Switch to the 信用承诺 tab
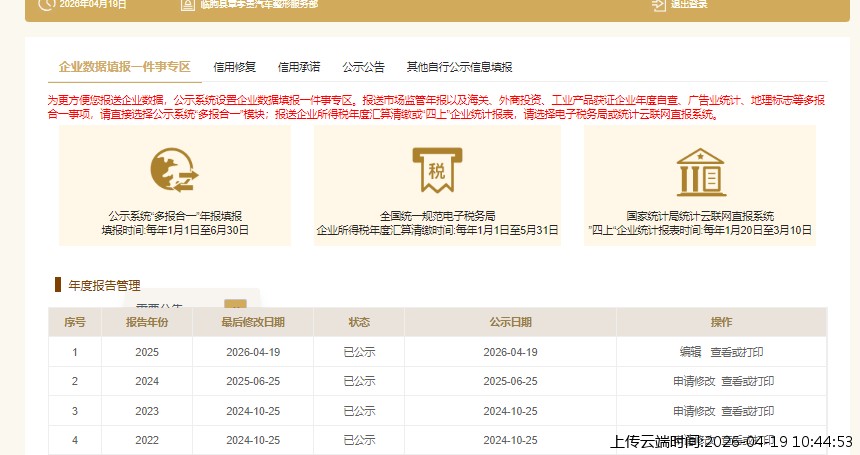Image resolution: width=860 pixels, height=455 pixels. tap(299, 67)
